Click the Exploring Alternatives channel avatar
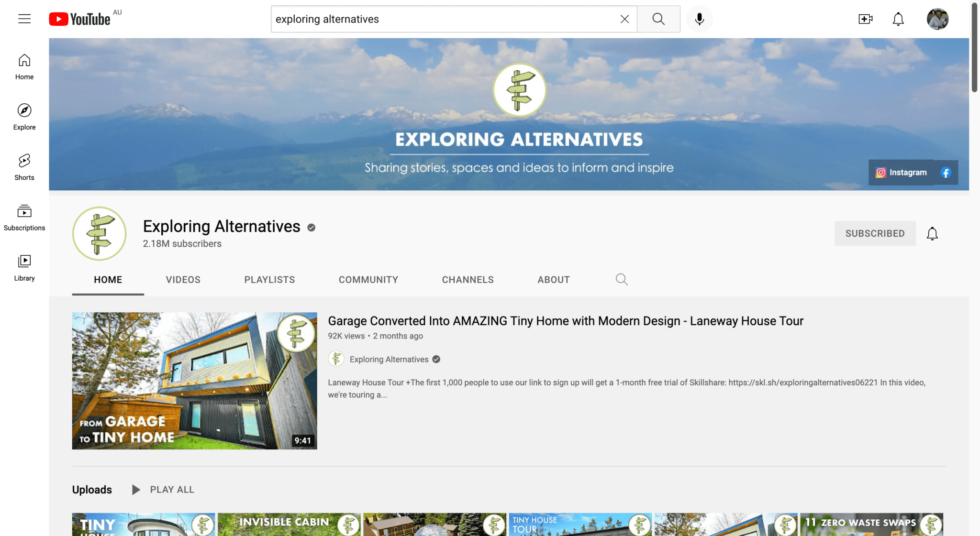The height and width of the screenshot is (536, 980). pyautogui.click(x=100, y=234)
